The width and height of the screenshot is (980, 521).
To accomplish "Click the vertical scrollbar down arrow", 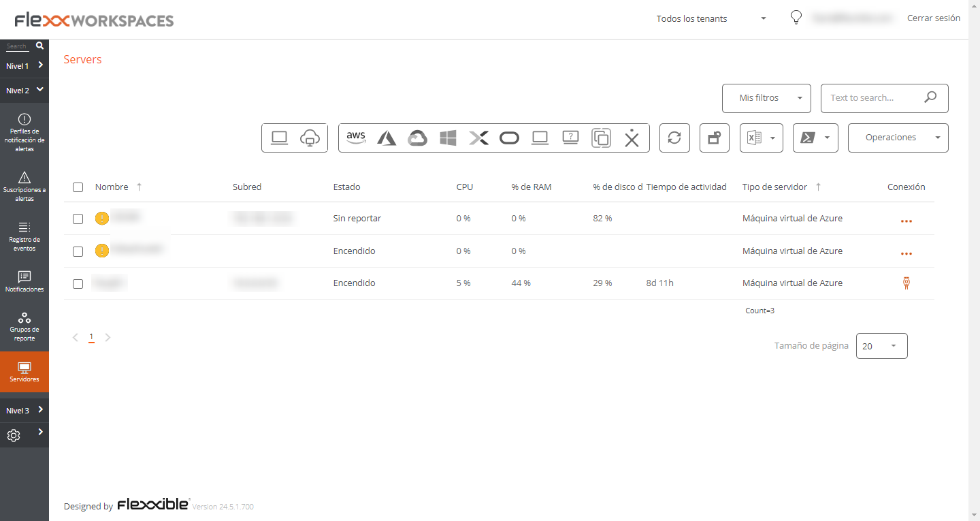I will [974, 515].
